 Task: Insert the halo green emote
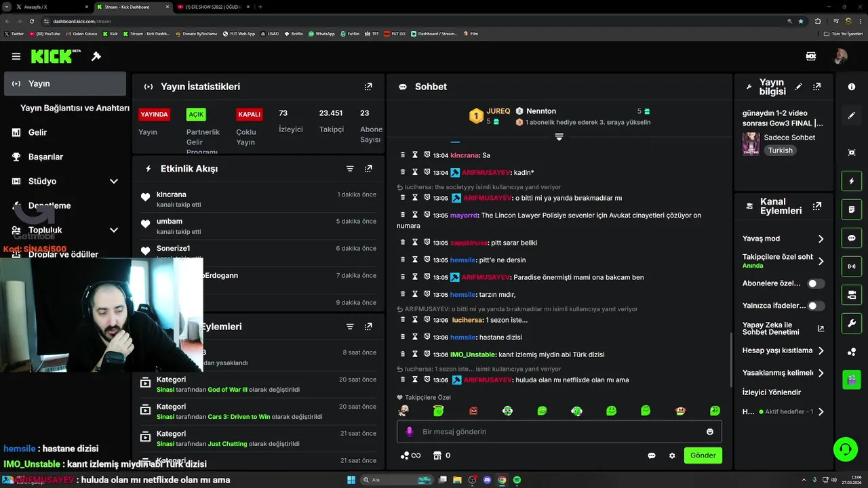pyautogui.click(x=439, y=411)
